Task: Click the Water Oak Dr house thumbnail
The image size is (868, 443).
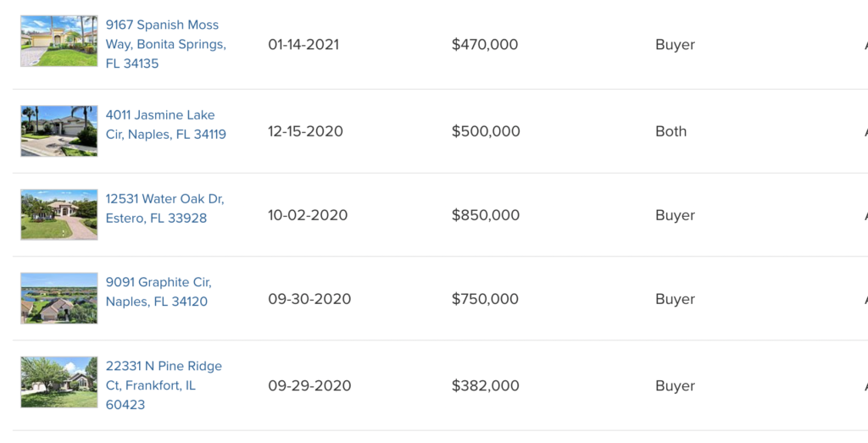Action: (x=58, y=214)
